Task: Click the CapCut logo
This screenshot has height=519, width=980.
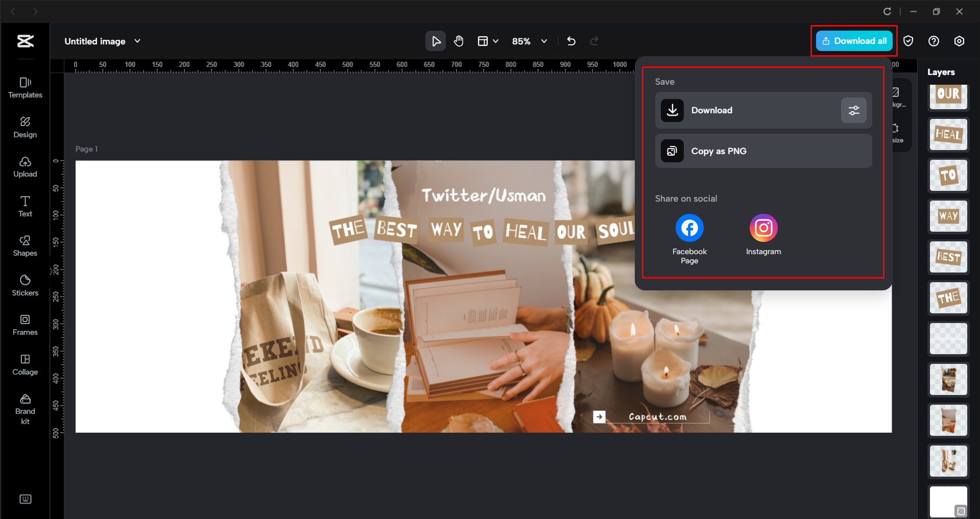Action: coord(25,41)
